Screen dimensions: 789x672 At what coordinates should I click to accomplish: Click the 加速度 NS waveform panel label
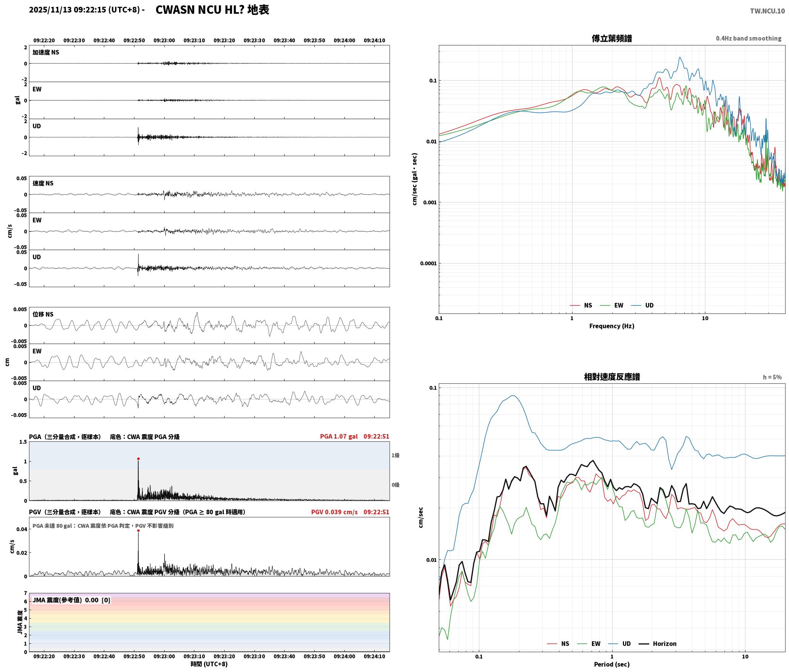pos(46,52)
